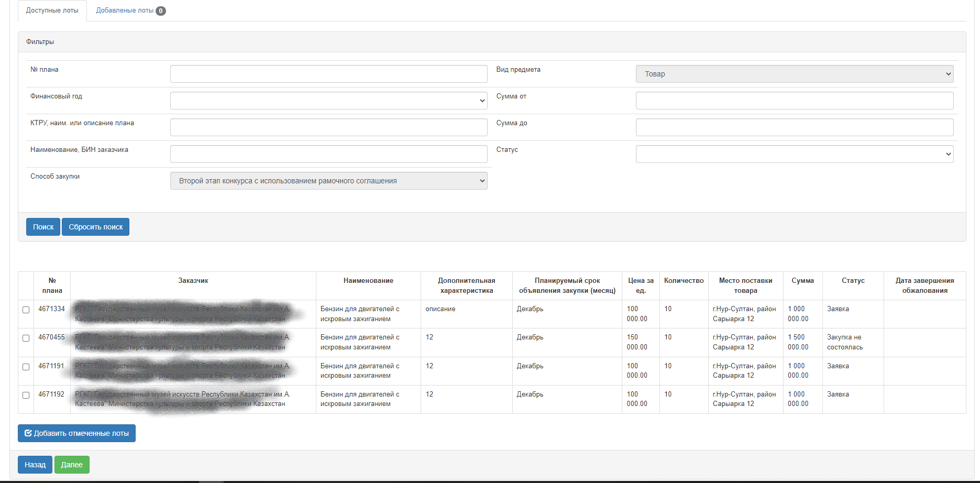Click Дата завершения обжалования header
The width and height of the screenshot is (980, 483).
[924, 286]
